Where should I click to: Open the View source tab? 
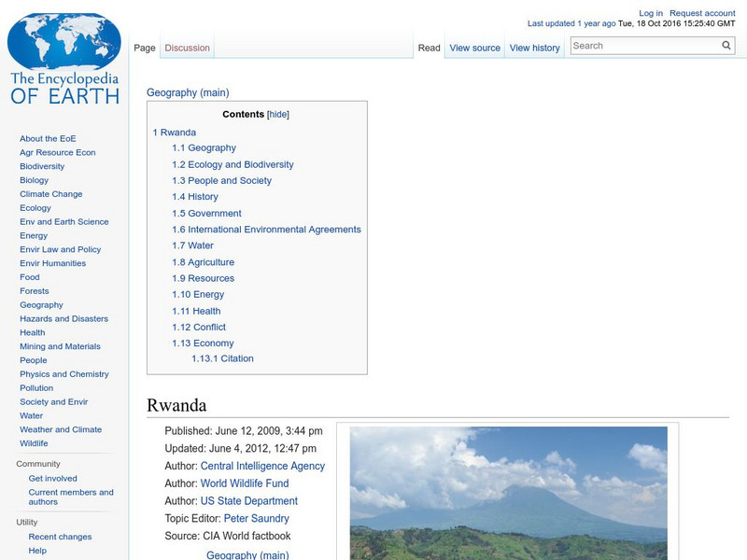(474, 47)
